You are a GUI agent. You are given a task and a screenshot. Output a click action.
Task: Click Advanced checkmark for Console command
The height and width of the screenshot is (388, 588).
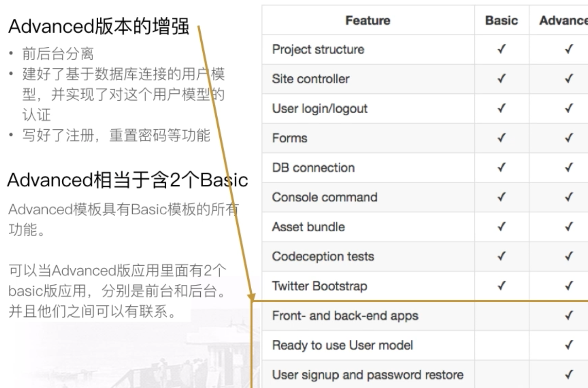coord(569,197)
